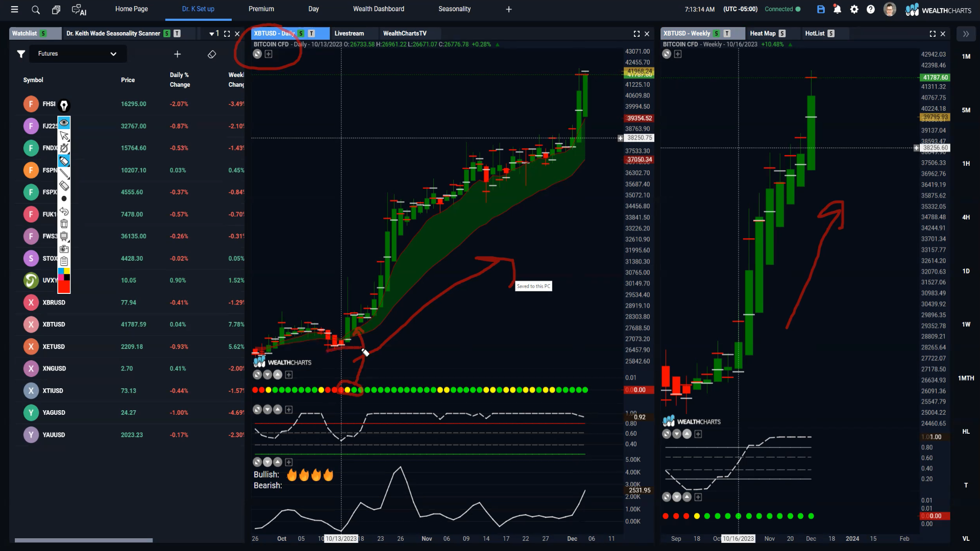Viewport: 980px width, 551px height.
Task: Select the crossed-out pen tool
Action: click(64, 148)
